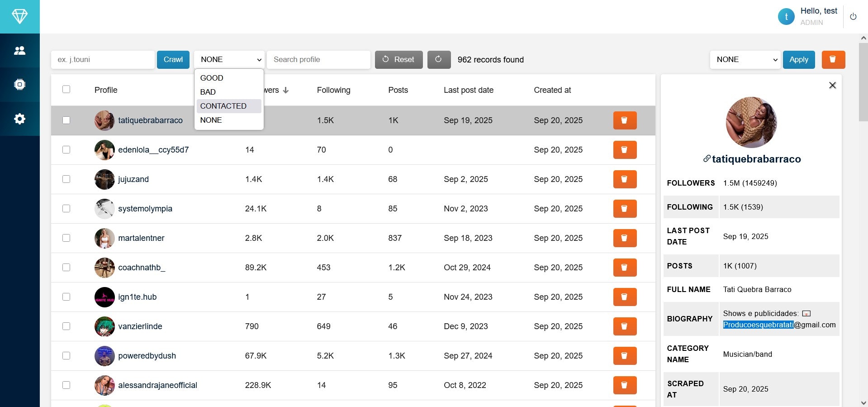The image size is (868, 407).
Task: Click the diamond logo icon
Action: pyautogui.click(x=19, y=17)
